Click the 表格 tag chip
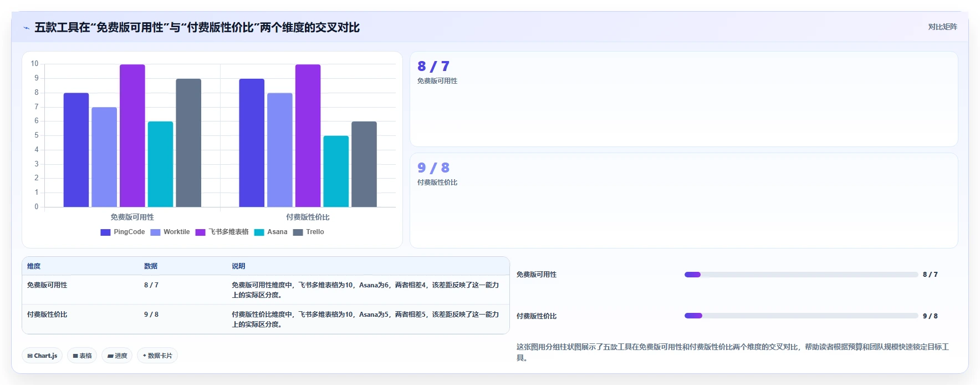Image resolution: width=980 pixels, height=385 pixels. tap(82, 356)
